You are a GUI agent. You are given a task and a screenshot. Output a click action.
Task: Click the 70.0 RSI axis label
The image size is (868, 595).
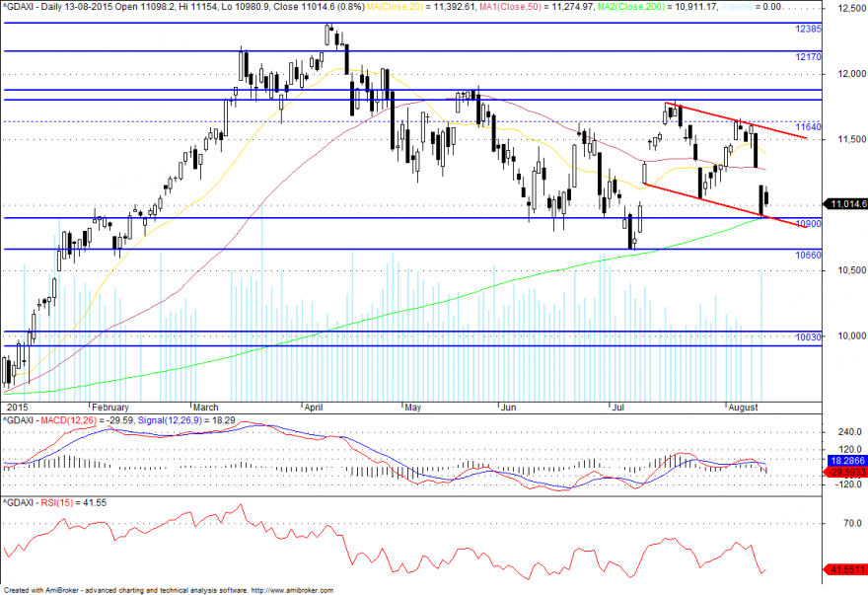click(852, 523)
